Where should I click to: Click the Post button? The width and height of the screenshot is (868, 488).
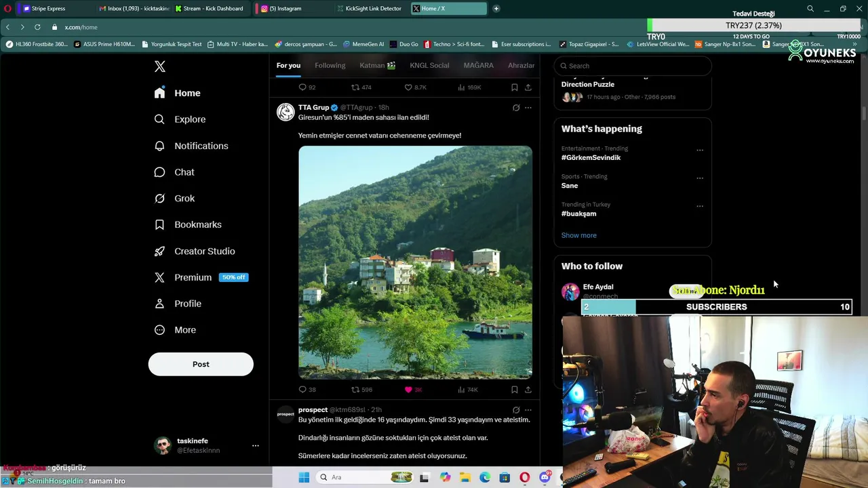point(201,364)
